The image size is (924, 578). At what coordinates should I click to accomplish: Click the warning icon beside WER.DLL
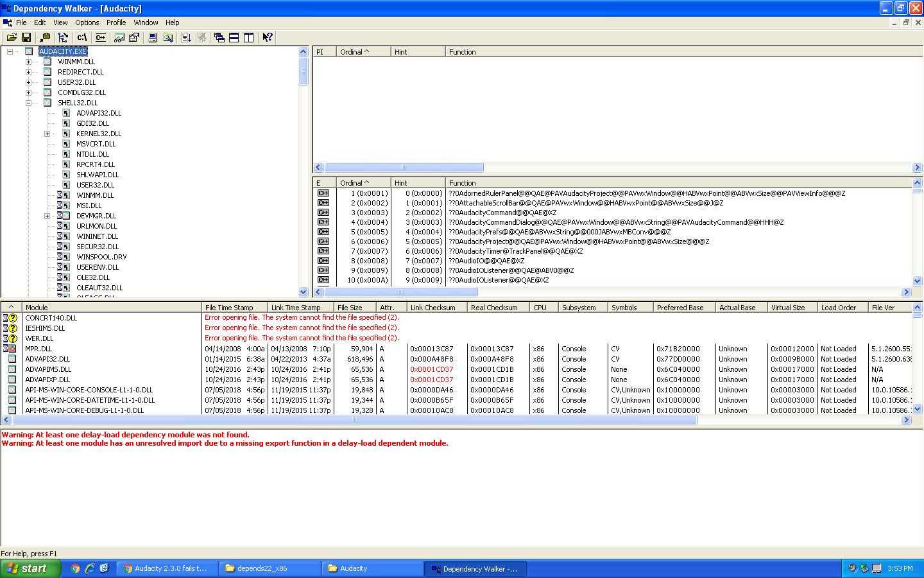pos(10,338)
